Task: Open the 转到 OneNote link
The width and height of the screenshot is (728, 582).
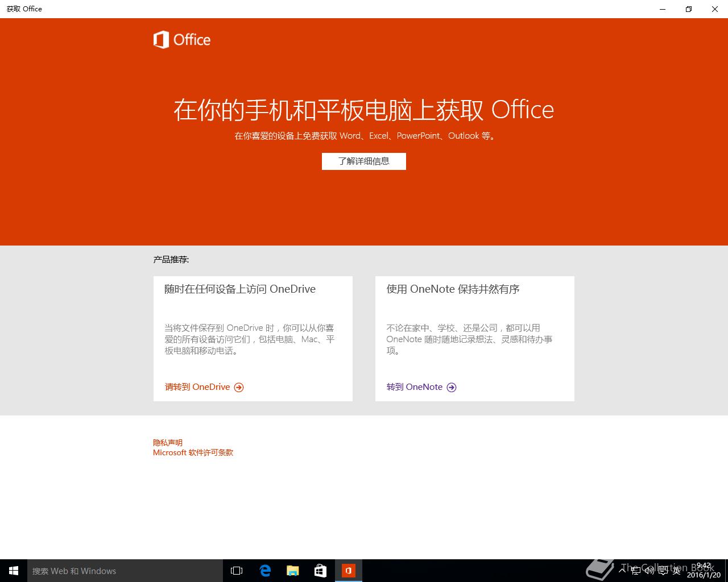Action: [x=415, y=387]
